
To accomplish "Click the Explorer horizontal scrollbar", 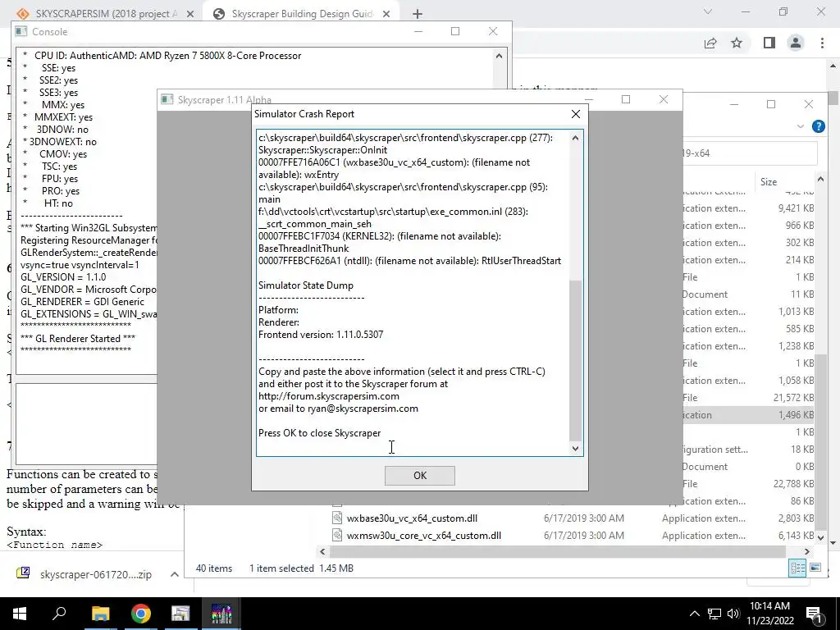I will (557, 551).
